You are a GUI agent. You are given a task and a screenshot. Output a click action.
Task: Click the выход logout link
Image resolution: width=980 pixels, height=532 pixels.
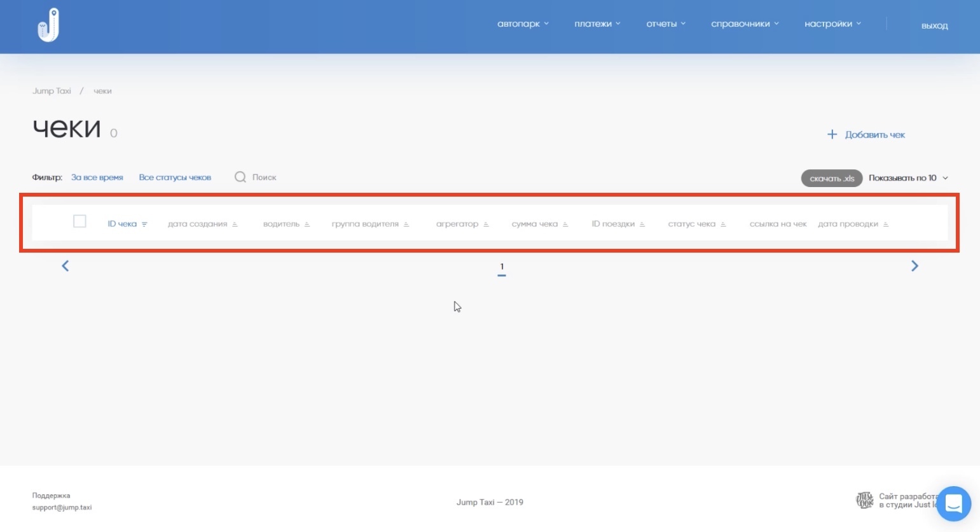934,25
